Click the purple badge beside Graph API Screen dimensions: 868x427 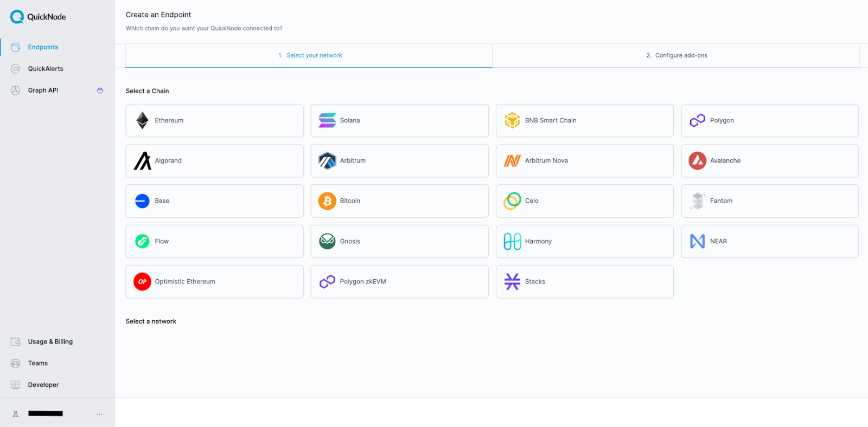100,90
